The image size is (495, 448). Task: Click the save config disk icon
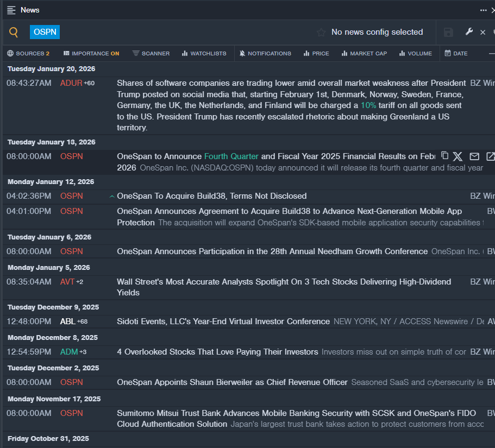(448, 33)
